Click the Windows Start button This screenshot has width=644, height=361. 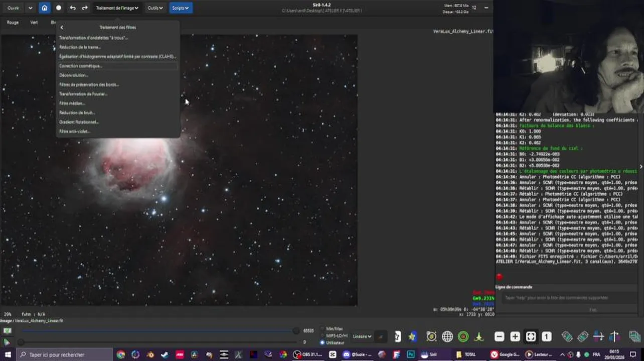(8, 354)
